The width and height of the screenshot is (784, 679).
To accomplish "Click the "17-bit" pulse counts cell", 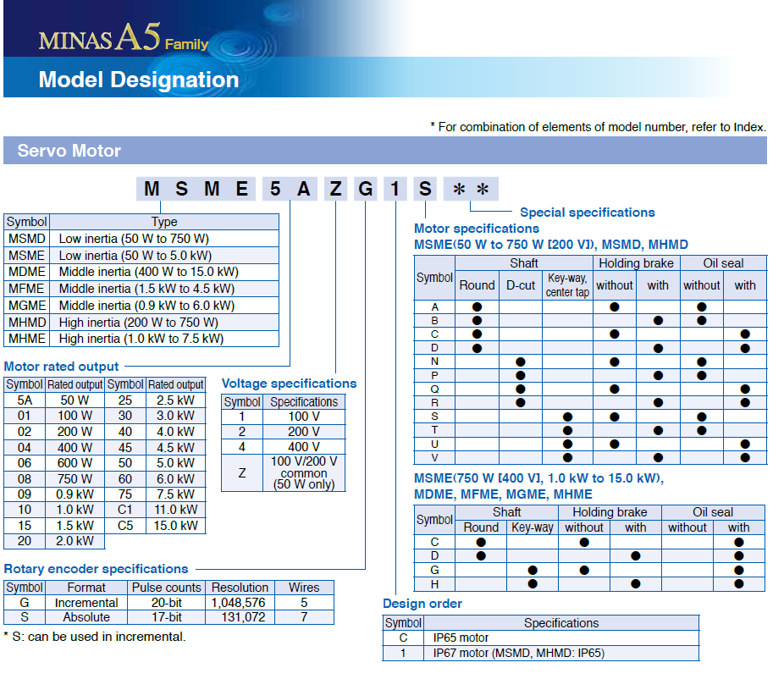I will (167, 617).
